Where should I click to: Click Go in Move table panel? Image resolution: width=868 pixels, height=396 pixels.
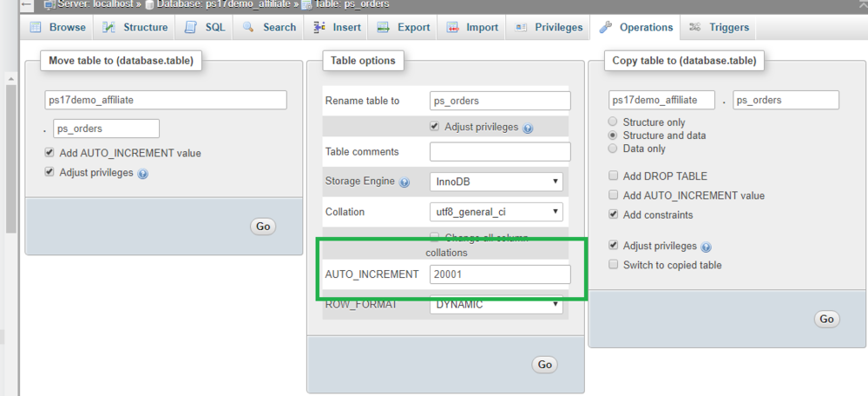[x=263, y=227]
